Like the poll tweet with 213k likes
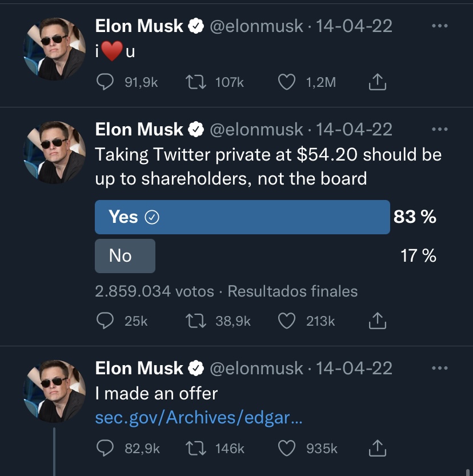 click(x=287, y=321)
